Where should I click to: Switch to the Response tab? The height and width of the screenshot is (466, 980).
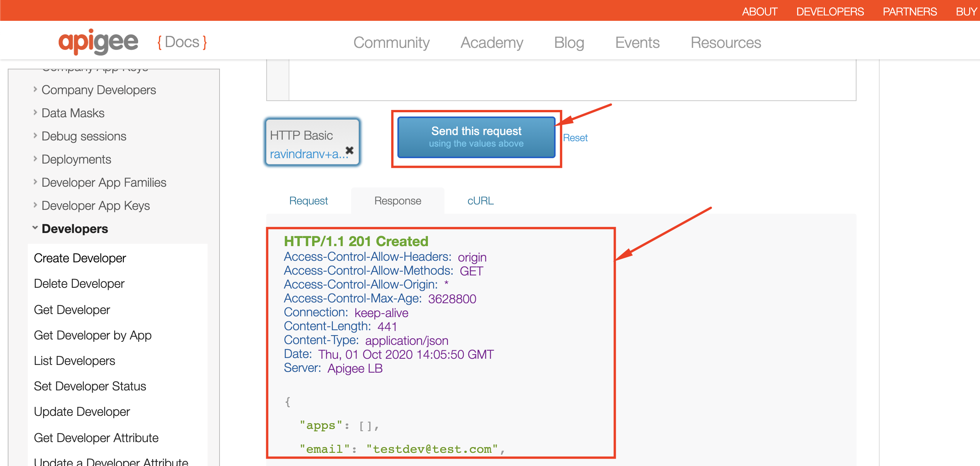[398, 201]
